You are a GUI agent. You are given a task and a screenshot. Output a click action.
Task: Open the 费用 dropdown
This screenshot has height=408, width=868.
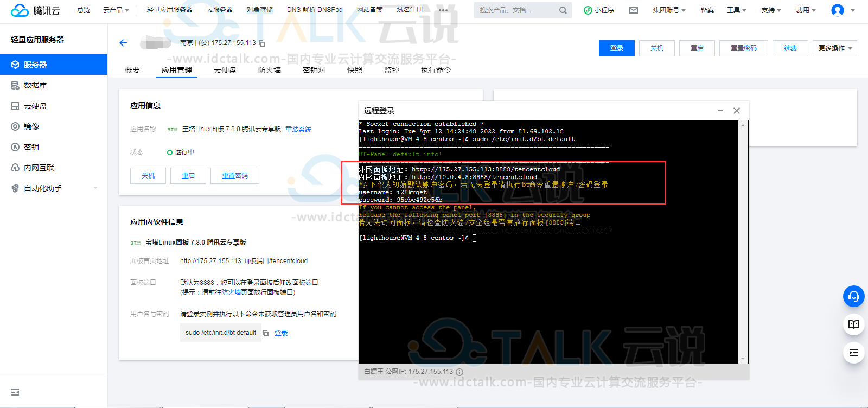click(x=806, y=10)
